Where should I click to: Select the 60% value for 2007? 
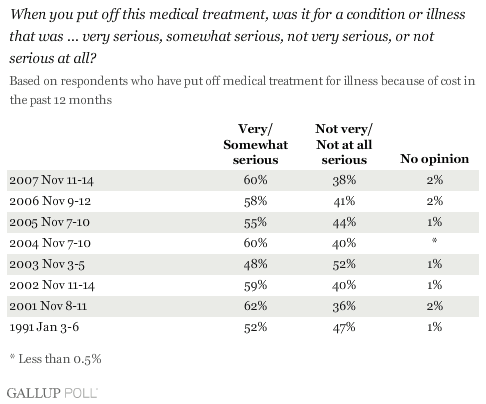[x=255, y=180]
